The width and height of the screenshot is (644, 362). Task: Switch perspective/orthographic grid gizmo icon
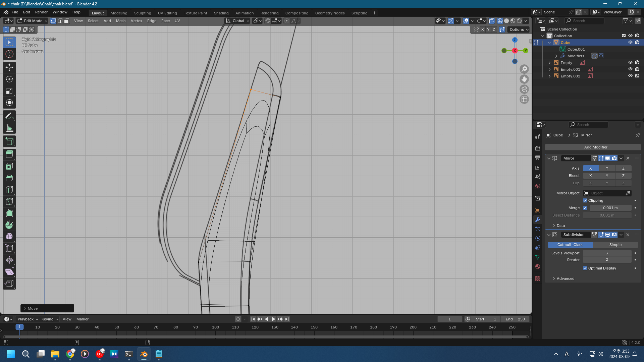pyautogui.click(x=524, y=99)
